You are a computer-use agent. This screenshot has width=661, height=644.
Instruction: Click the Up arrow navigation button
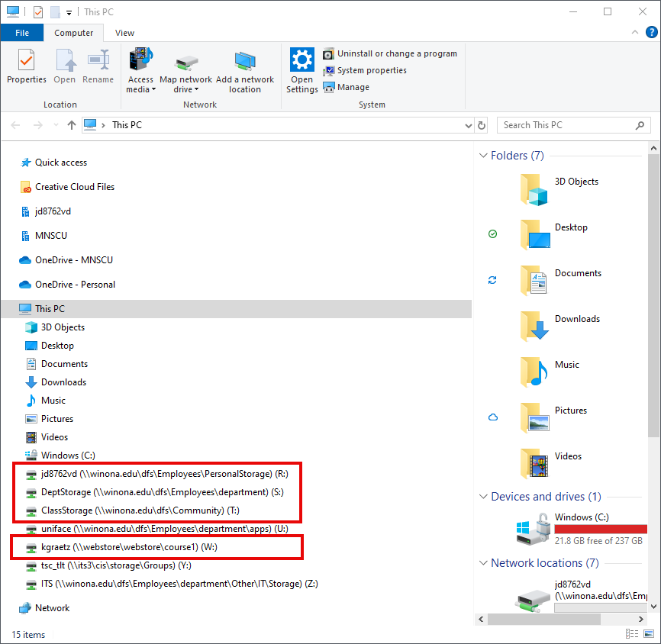[72, 125]
